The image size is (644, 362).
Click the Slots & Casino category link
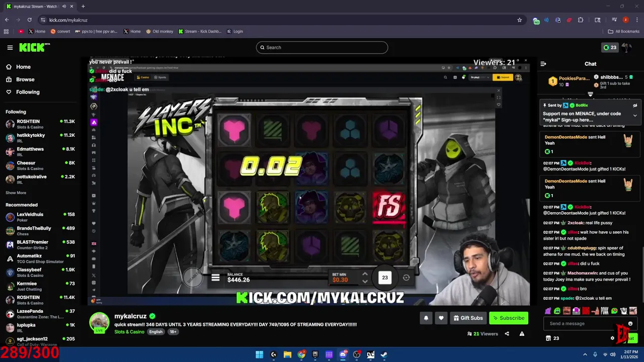tap(129, 332)
